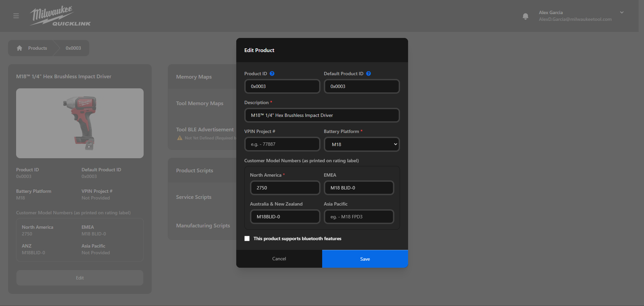
Task: Expand the Alex Garcia account menu
Action: (622, 12)
